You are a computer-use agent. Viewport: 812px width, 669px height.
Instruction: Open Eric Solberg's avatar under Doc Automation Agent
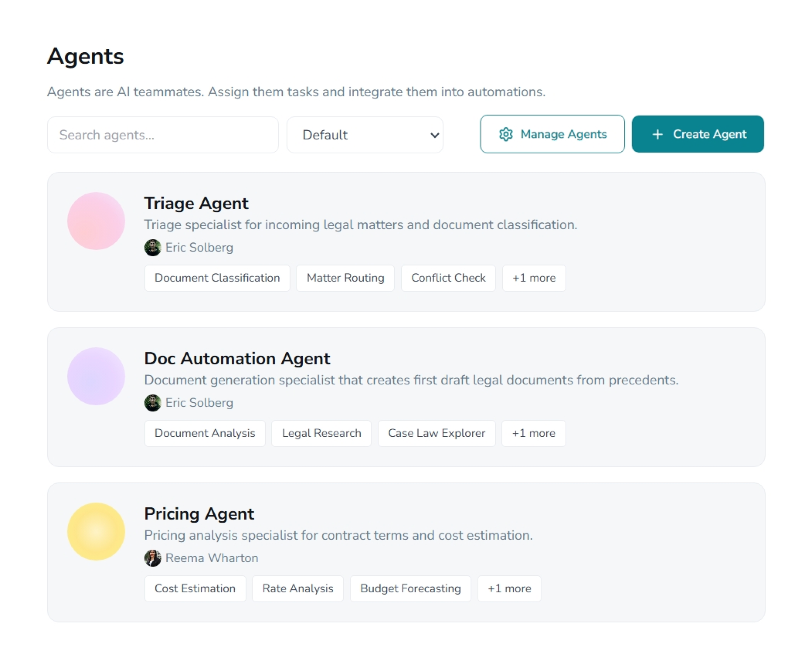[153, 403]
